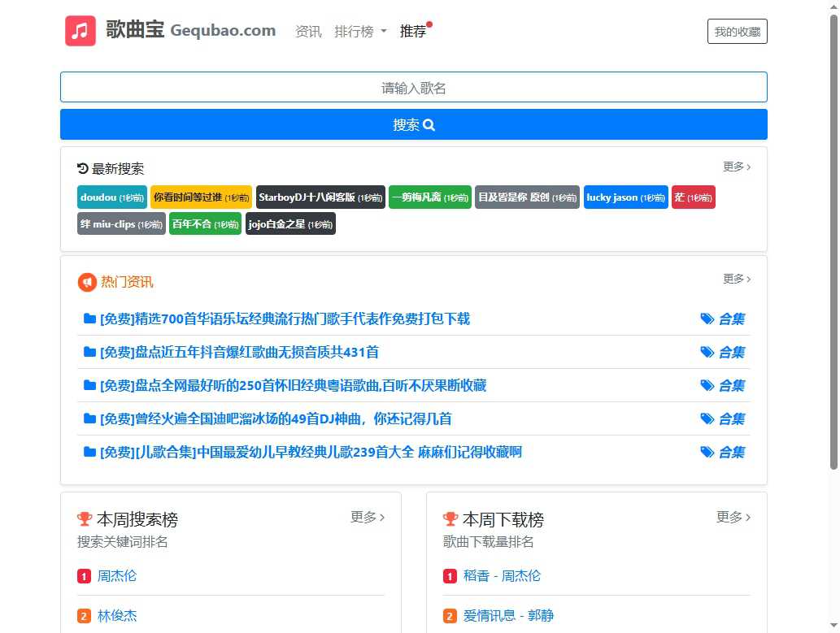Expand 更多 next to 最新搜索

[736, 167]
